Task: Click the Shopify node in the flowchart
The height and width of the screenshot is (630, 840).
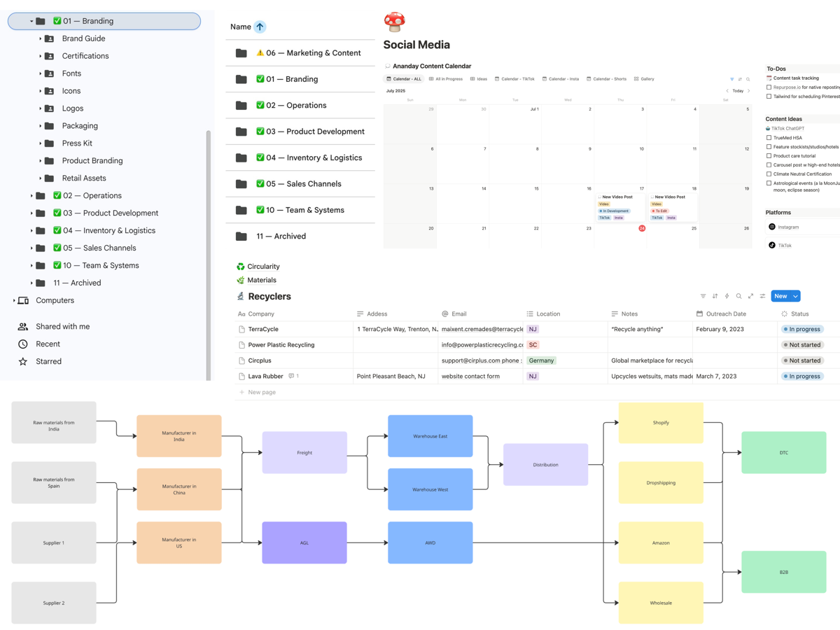Action: [x=661, y=423]
